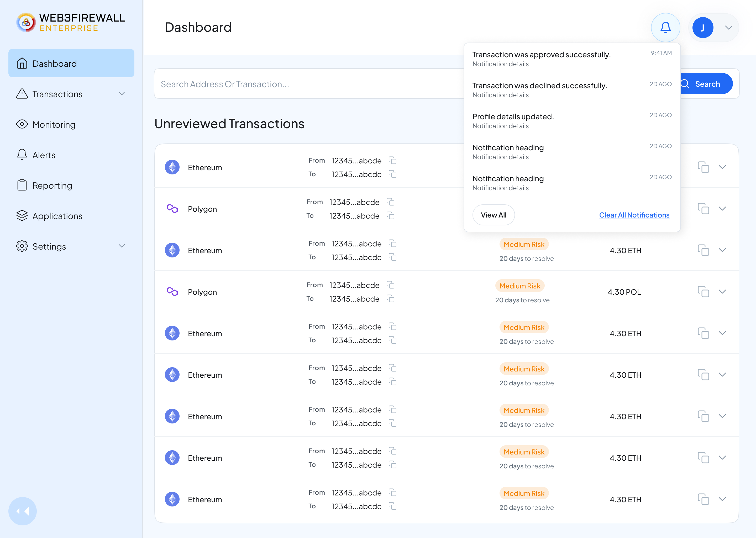
Task: Copy the To address in the first Ethereum row
Action: [x=392, y=174]
